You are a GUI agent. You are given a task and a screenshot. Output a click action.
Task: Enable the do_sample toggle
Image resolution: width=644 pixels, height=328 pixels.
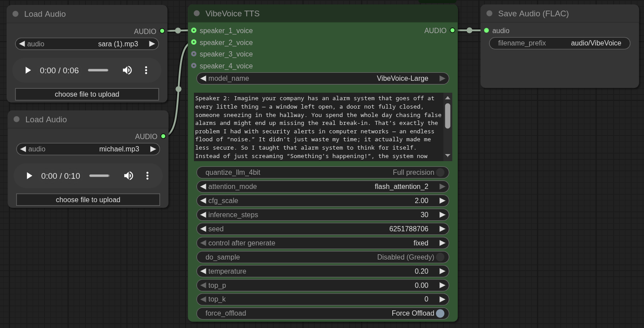pyautogui.click(x=439, y=257)
